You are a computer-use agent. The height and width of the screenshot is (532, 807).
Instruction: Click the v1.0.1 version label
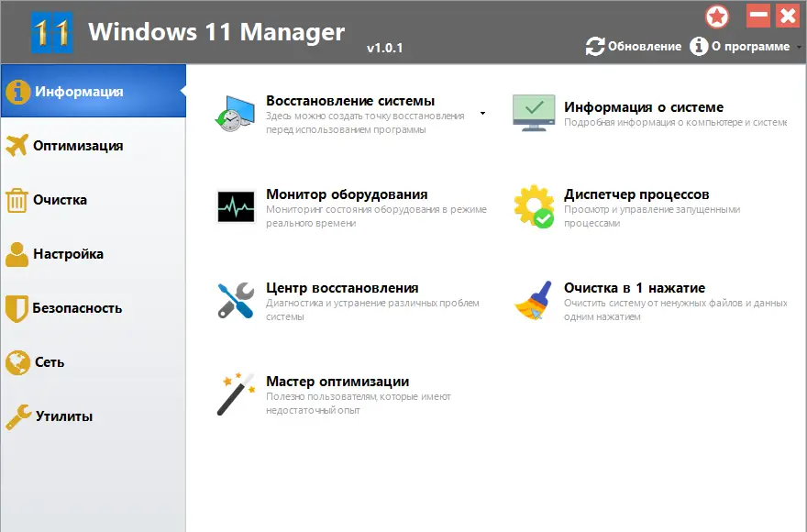pyautogui.click(x=384, y=48)
